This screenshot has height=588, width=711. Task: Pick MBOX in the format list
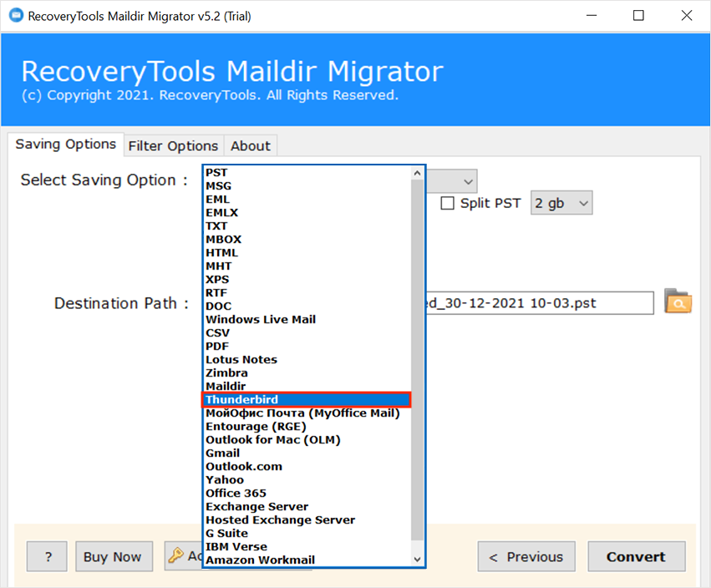[307, 240]
